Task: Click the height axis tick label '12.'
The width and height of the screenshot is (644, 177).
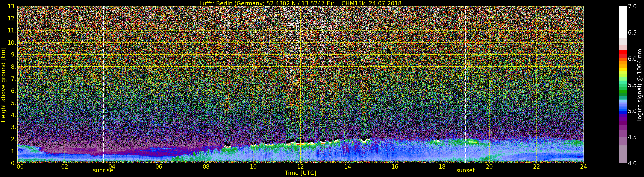Action: pos(12,18)
